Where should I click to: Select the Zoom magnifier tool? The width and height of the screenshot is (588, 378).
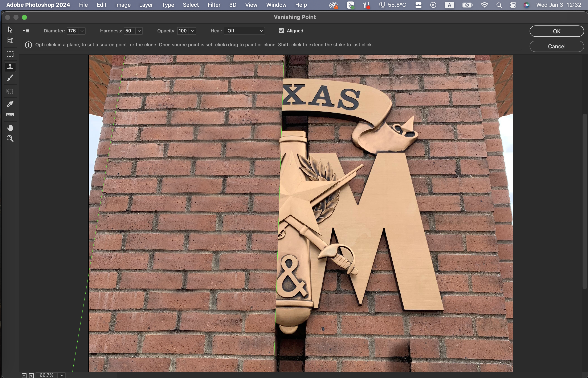tap(10, 139)
